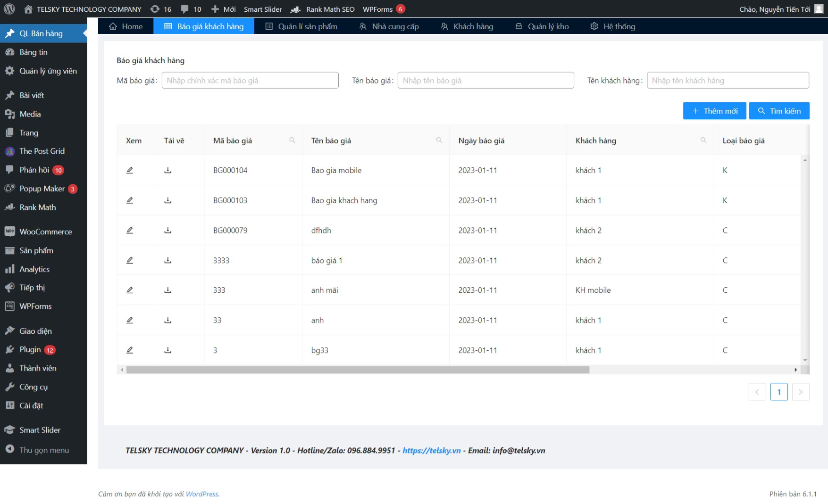The width and height of the screenshot is (828, 504).
Task: Download quote 3333
Action: pos(168,260)
